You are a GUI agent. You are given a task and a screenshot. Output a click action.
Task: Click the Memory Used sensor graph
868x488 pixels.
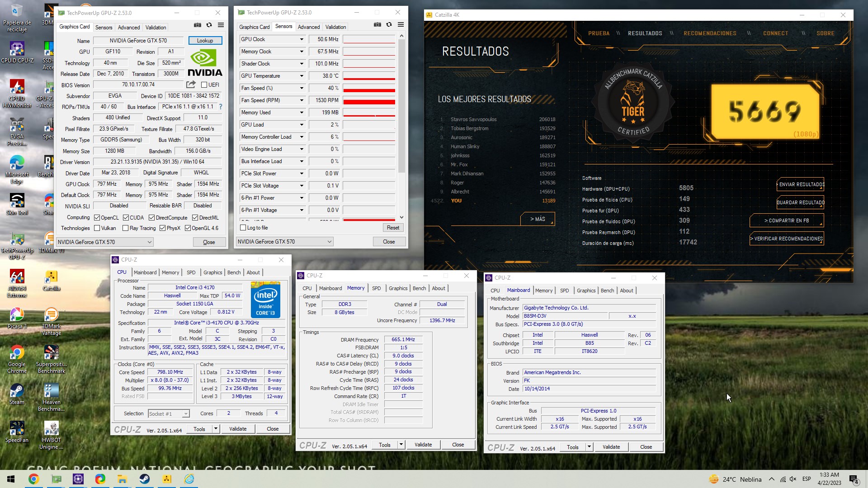pyautogui.click(x=369, y=113)
